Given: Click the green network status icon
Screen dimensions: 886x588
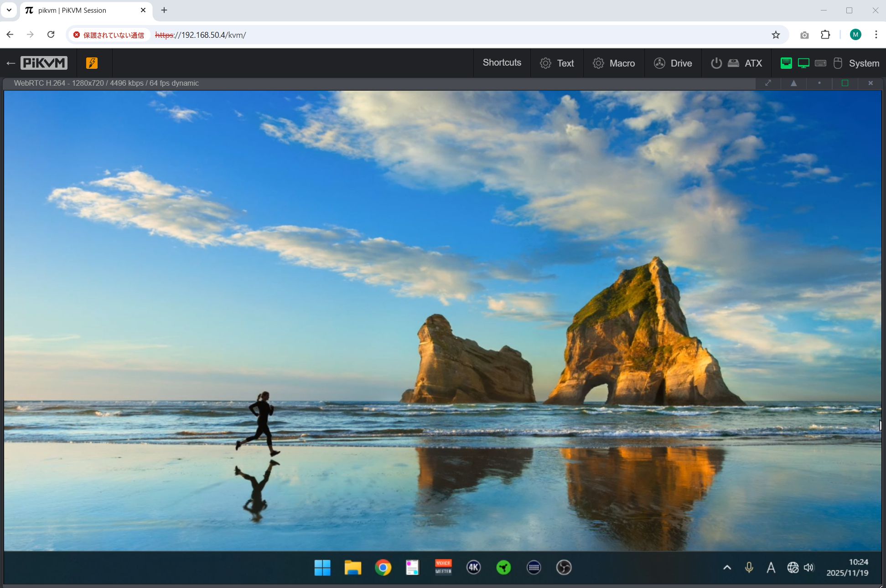Looking at the screenshot, I should tap(786, 63).
